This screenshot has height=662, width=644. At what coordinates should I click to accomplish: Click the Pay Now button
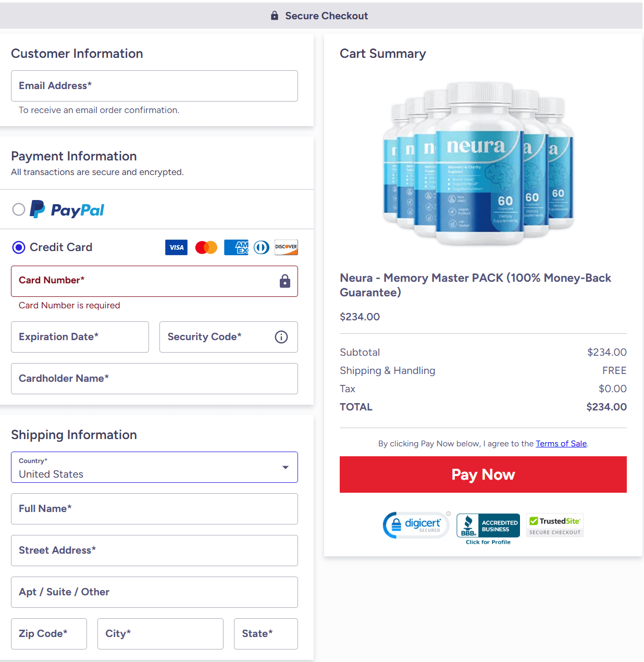pyautogui.click(x=483, y=474)
